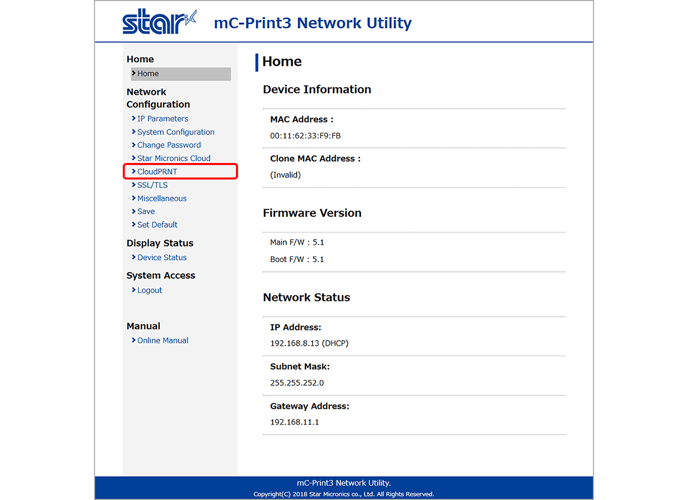Viewport: 688px width, 500px height.
Task: Click MAC address value 00:11:62:33:F9:FB
Action: pyautogui.click(x=305, y=136)
